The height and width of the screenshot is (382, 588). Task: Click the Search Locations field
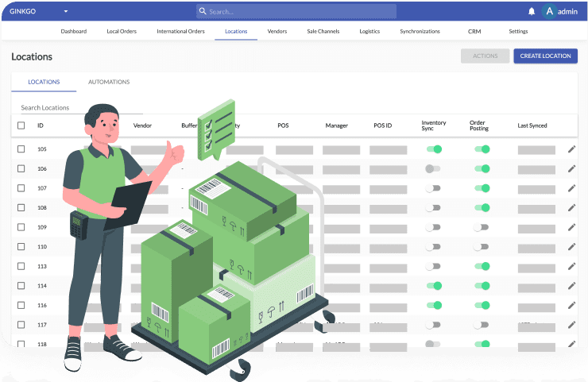(x=82, y=107)
